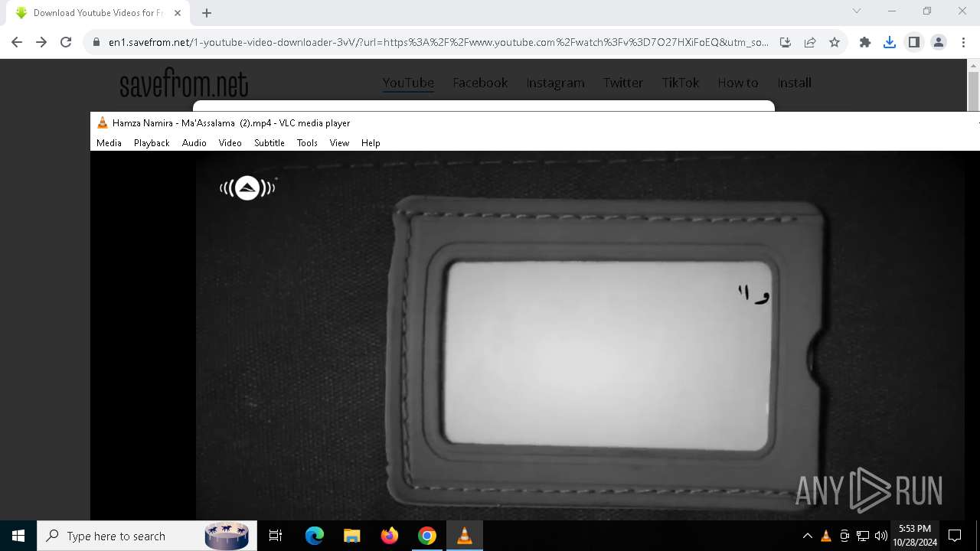Open the Twitter link on savefrom.net
The width and height of the screenshot is (980, 551).
[x=623, y=83]
